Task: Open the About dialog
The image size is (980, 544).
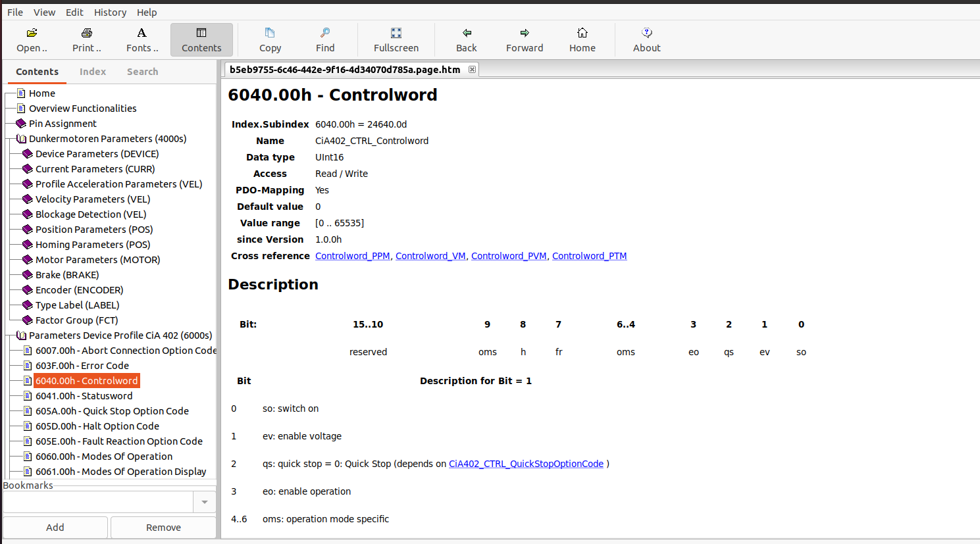Action: point(646,39)
